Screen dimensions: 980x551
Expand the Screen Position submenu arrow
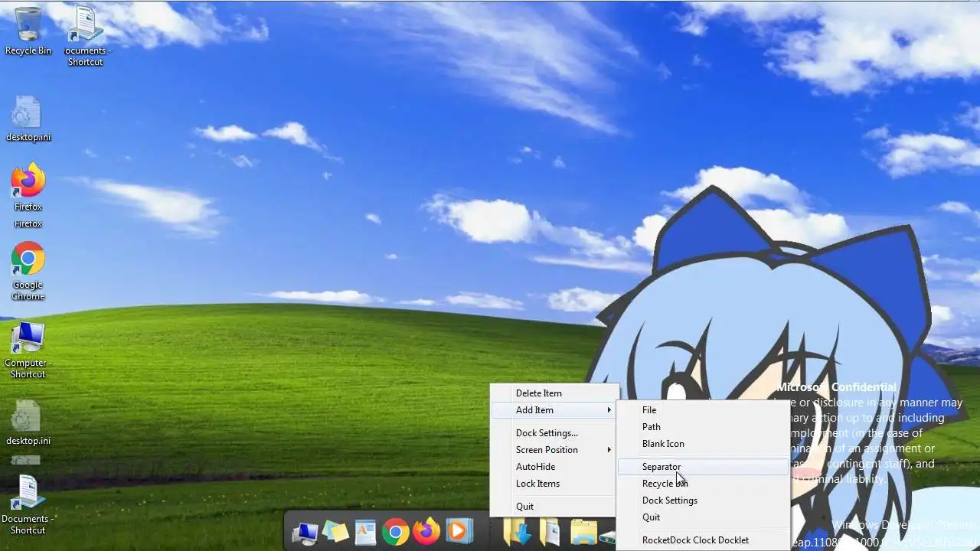coord(609,450)
